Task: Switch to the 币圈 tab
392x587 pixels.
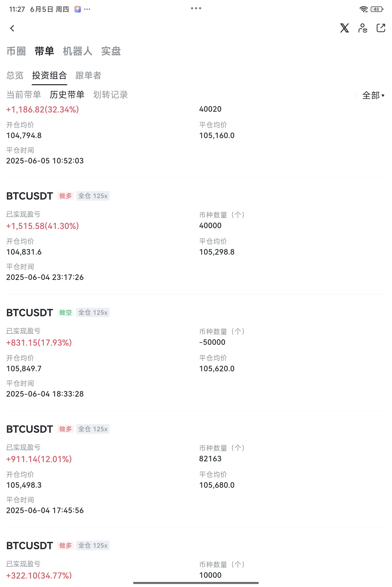Action: pyautogui.click(x=16, y=51)
